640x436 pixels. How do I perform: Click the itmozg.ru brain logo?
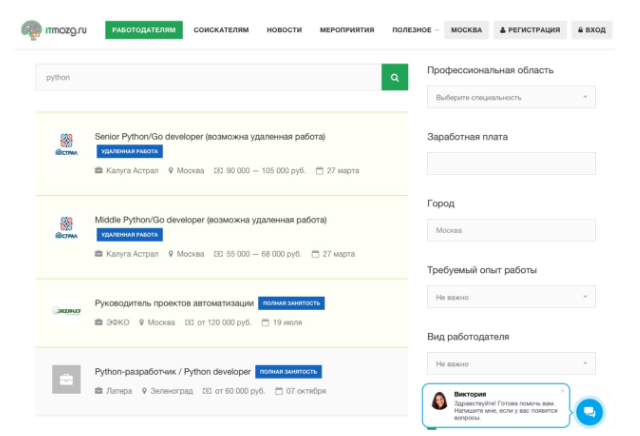click(x=54, y=30)
